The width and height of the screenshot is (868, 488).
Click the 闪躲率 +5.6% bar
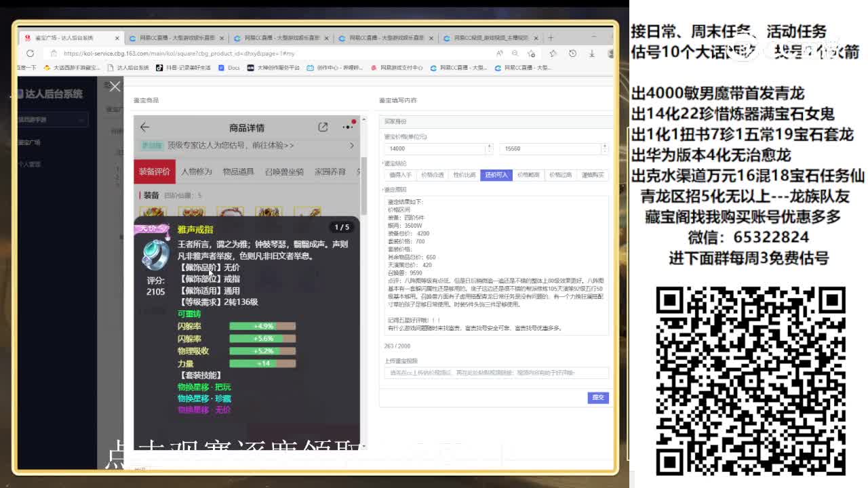pyautogui.click(x=262, y=338)
